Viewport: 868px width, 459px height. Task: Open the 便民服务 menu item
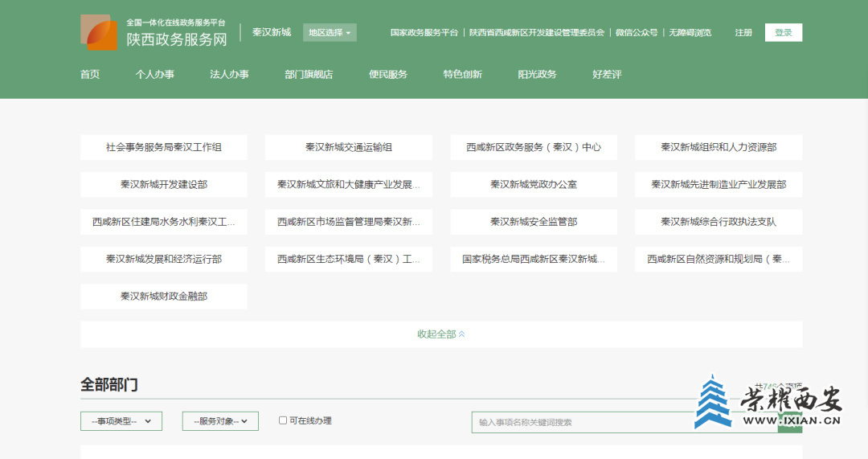click(x=388, y=75)
